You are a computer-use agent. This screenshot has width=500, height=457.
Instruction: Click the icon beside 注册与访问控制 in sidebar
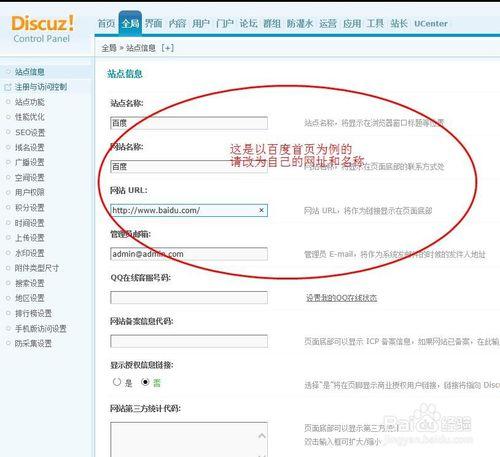(7, 87)
